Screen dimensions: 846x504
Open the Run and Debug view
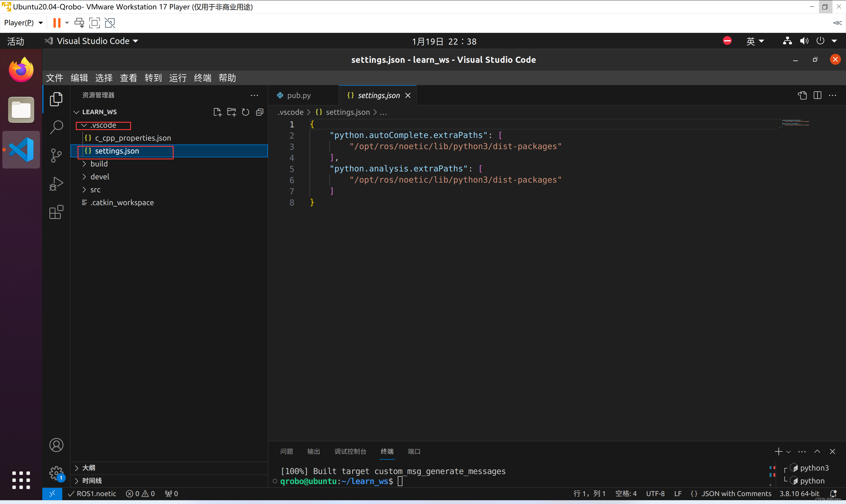click(56, 184)
